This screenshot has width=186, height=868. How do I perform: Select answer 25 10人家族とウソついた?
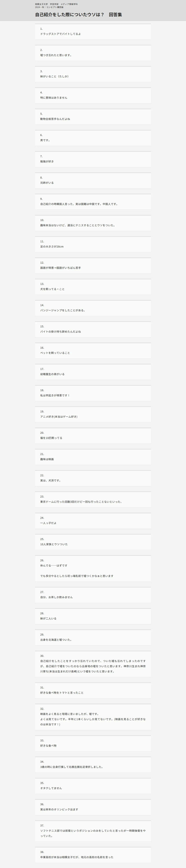tap(93, 542)
